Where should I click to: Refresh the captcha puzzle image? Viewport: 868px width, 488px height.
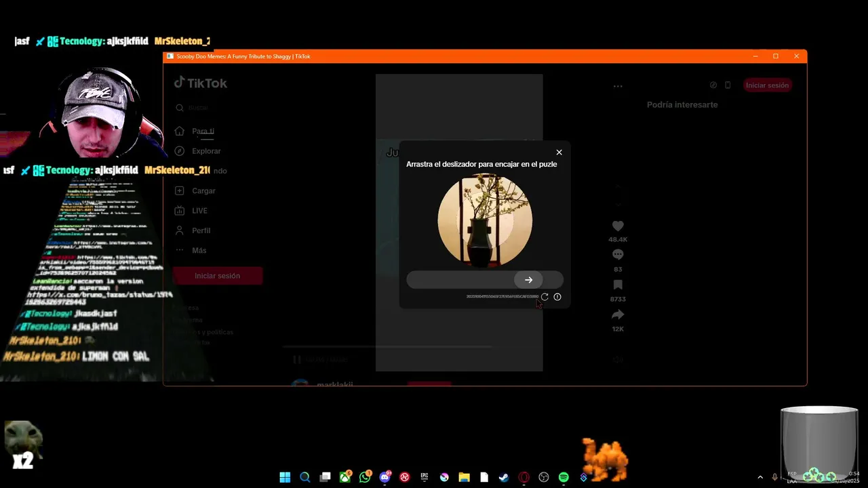click(545, 297)
